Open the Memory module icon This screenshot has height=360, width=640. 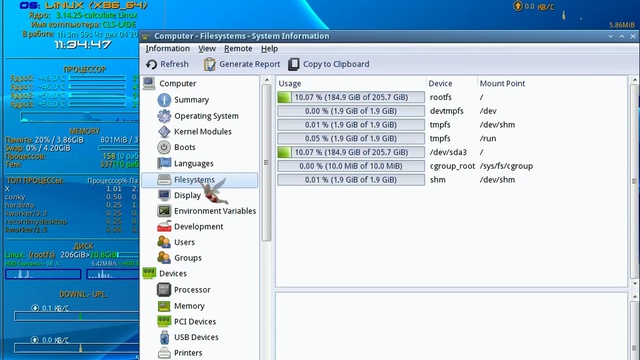(164, 306)
